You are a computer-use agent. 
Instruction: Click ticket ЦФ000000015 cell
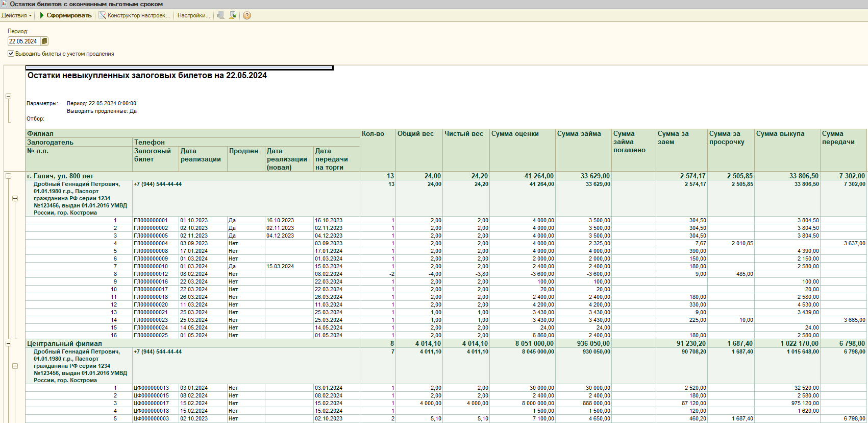[x=156, y=395]
